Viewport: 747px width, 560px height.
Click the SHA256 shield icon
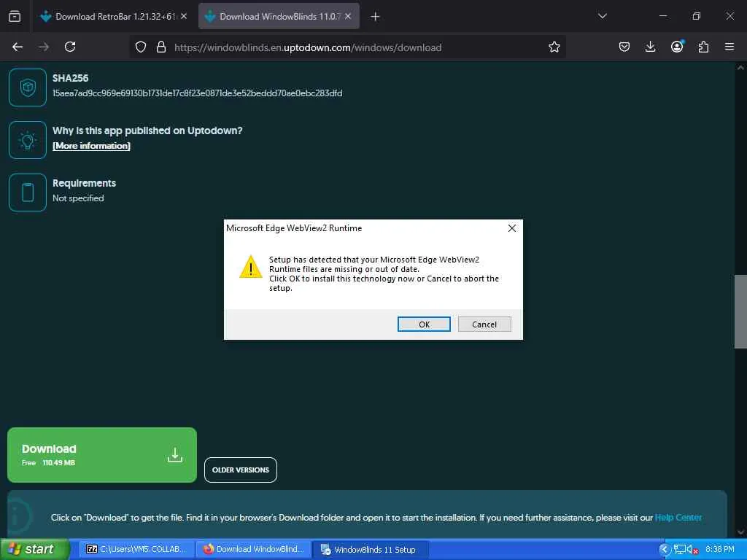coord(28,87)
